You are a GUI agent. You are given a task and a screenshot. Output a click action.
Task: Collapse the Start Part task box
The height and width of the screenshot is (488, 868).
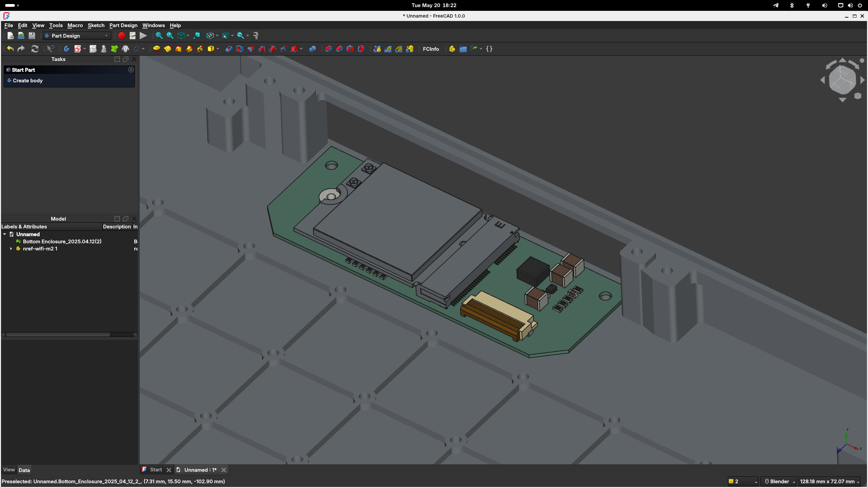click(x=131, y=70)
